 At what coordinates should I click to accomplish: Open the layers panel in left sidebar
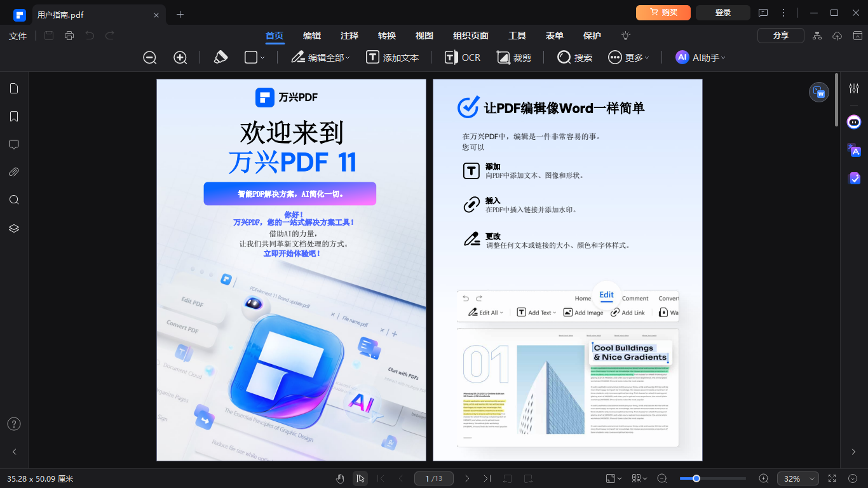[14, 228]
